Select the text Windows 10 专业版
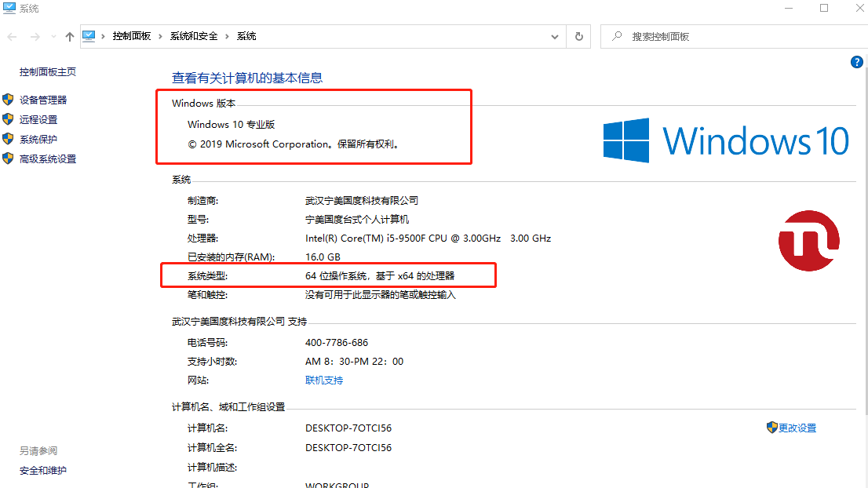 pos(232,125)
